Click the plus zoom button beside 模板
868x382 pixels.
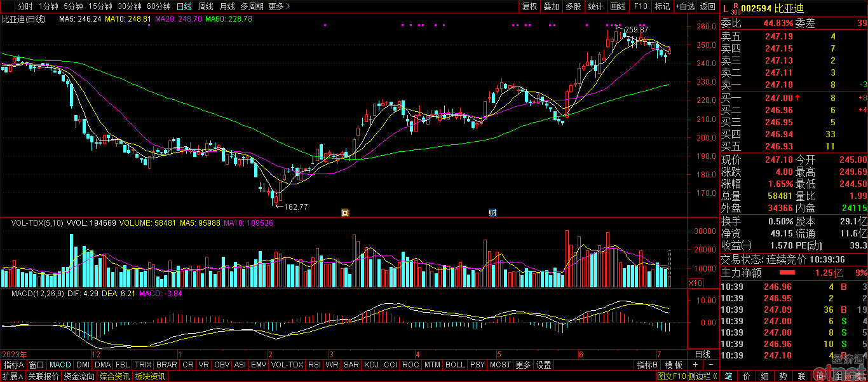(695, 365)
